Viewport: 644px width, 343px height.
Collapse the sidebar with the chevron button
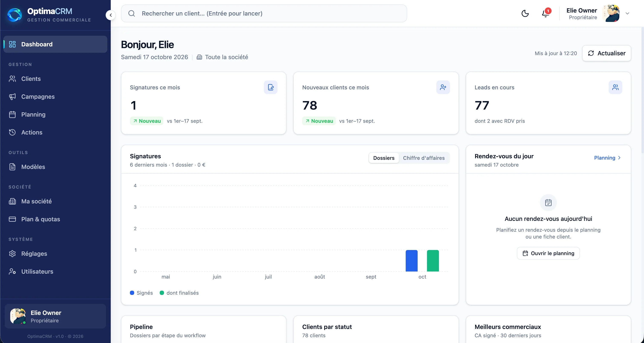pyautogui.click(x=111, y=15)
